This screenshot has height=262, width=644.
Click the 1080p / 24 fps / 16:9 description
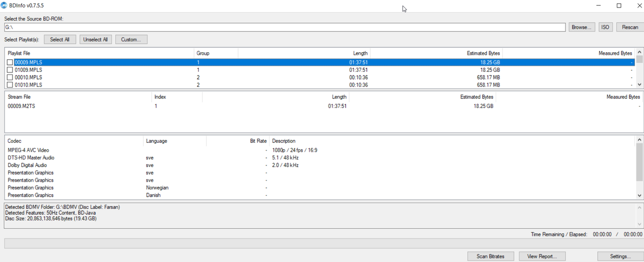click(x=295, y=150)
